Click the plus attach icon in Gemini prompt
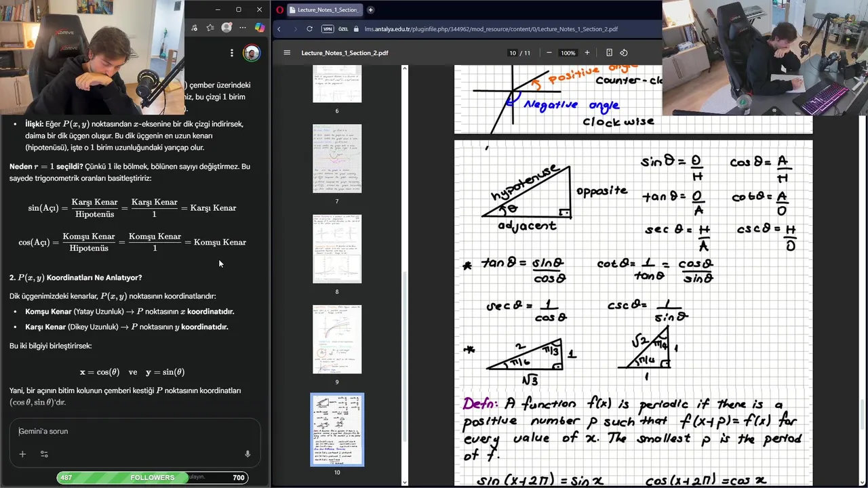 point(22,454)
